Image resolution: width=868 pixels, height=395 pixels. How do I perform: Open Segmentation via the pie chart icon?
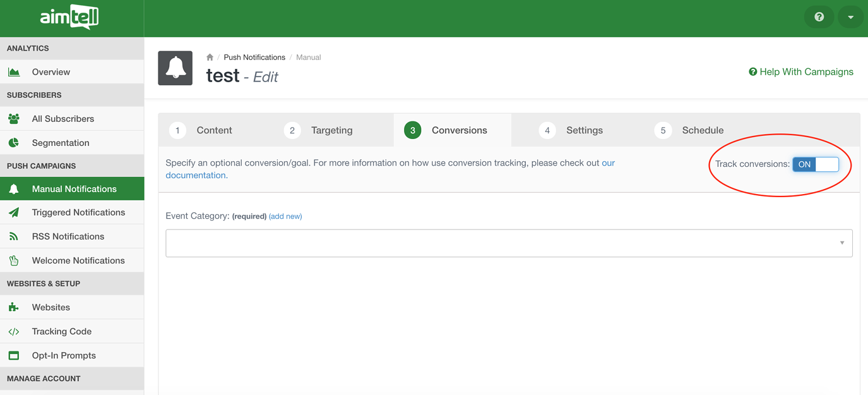coord(15,142)
